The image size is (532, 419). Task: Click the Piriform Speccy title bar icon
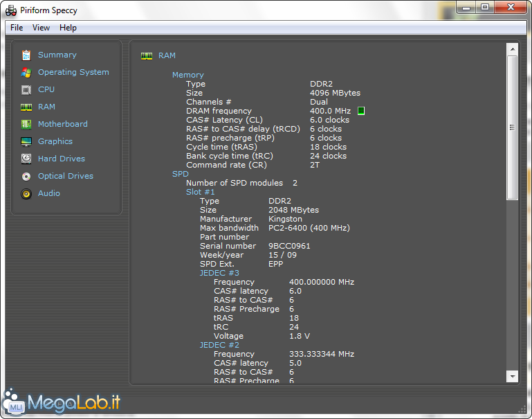click(x=11, y=10)
